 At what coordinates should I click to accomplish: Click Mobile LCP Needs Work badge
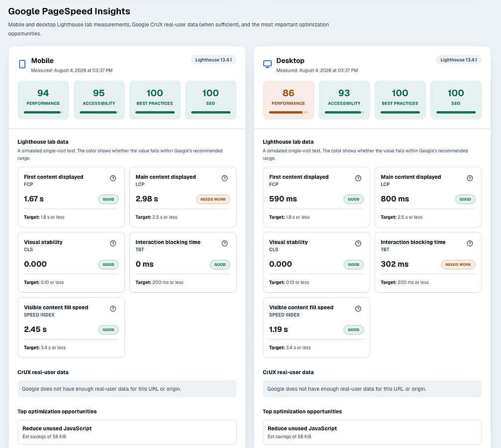(x=213, y=199)
